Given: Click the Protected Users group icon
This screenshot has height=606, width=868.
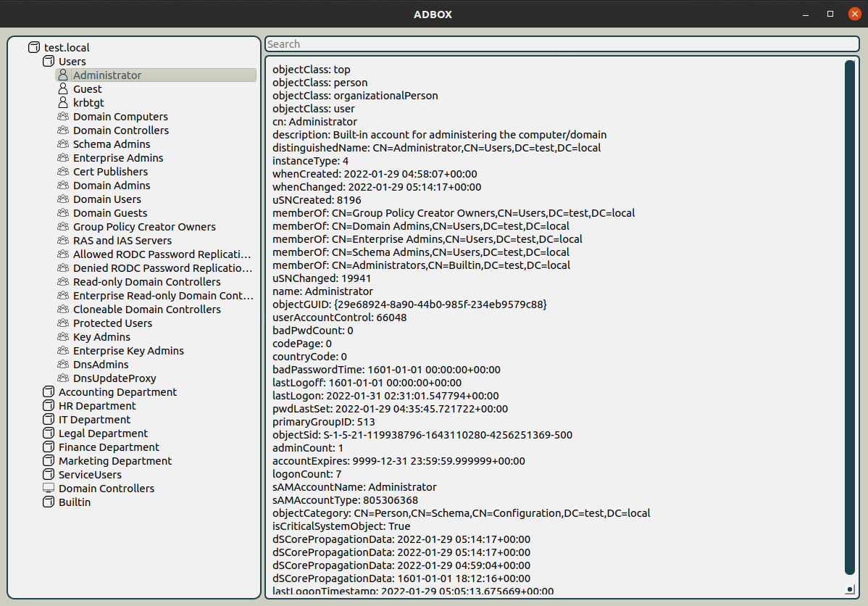Looking at the screenshot, I should coord(63,323).
